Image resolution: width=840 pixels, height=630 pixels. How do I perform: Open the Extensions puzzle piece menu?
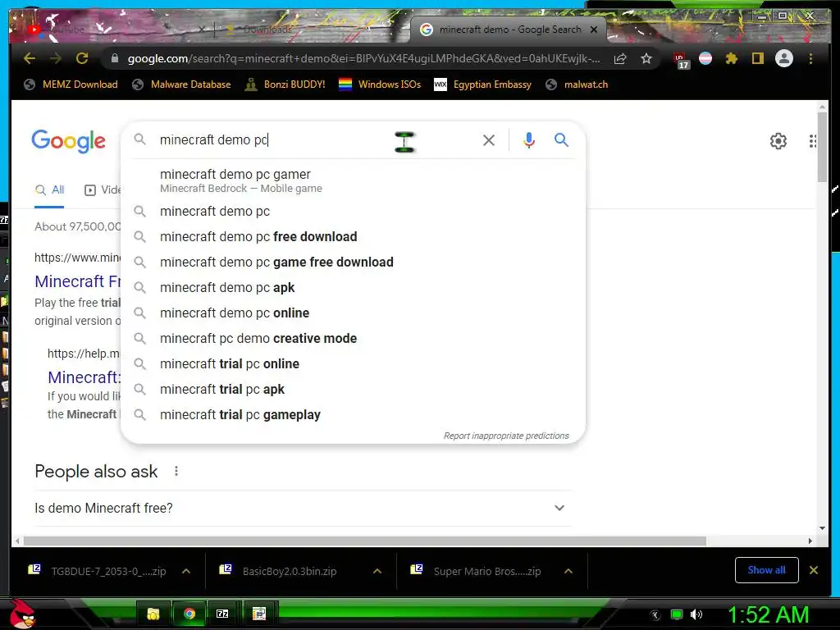(x=731, y=58)
